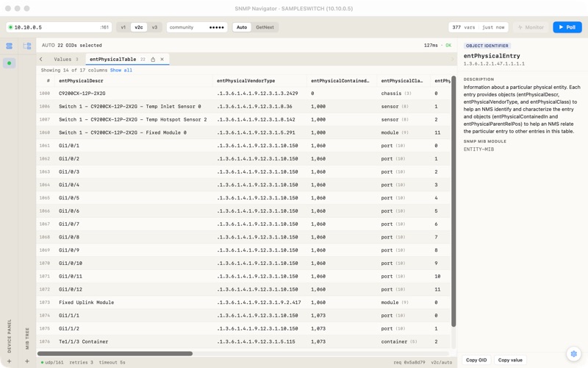Image resolution: width=588 pixels, height=368 pixels.
Task: Click the ENTITY-MIB module name
Action: [x=478, y=149]
